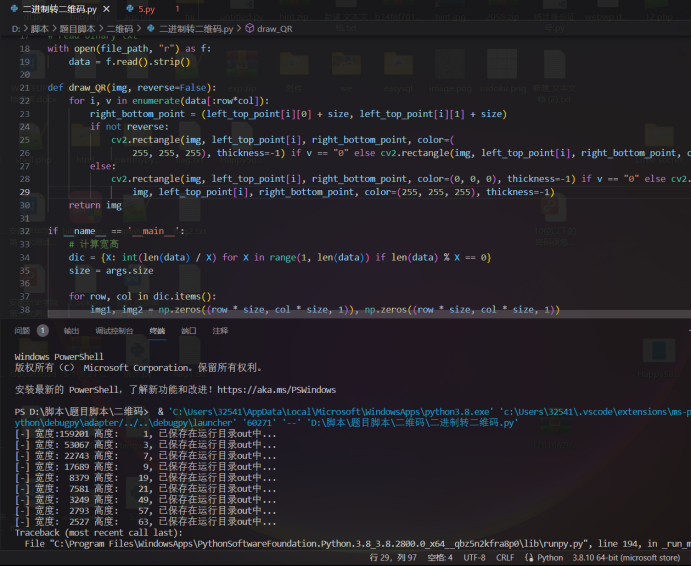Select the 终端 terminal panel tab
692x566 pixels.
(157, 330)
